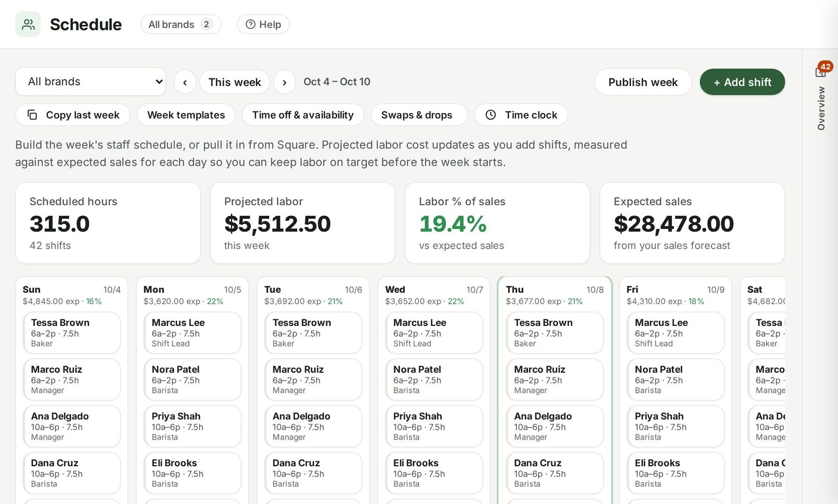Screen dimensions: 838x504
Task: Click the Thu 10/8 day header
Action: [555, 290]
